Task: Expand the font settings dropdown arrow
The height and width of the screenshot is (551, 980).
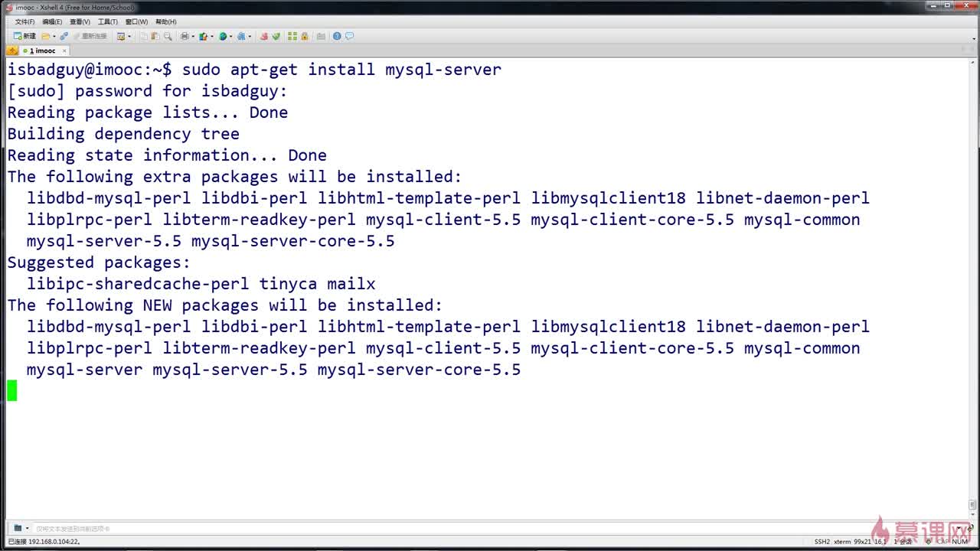Action: click(x=250, y=36)
